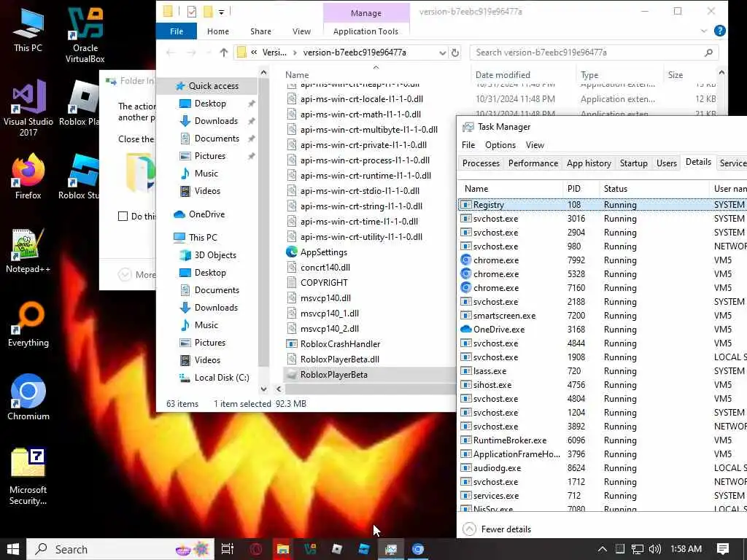Image resolution: width=747 pixels, height=560 pixels.
Task: Tick the 'Do this' checkbox in Folder In Use dialog
Action: point(123,216)
